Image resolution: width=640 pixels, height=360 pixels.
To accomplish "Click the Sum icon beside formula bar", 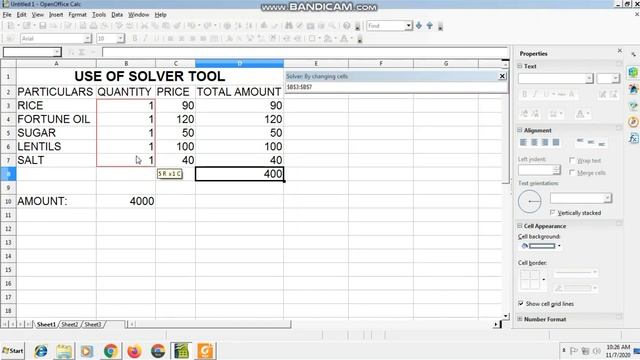I will tap(82, 52).
